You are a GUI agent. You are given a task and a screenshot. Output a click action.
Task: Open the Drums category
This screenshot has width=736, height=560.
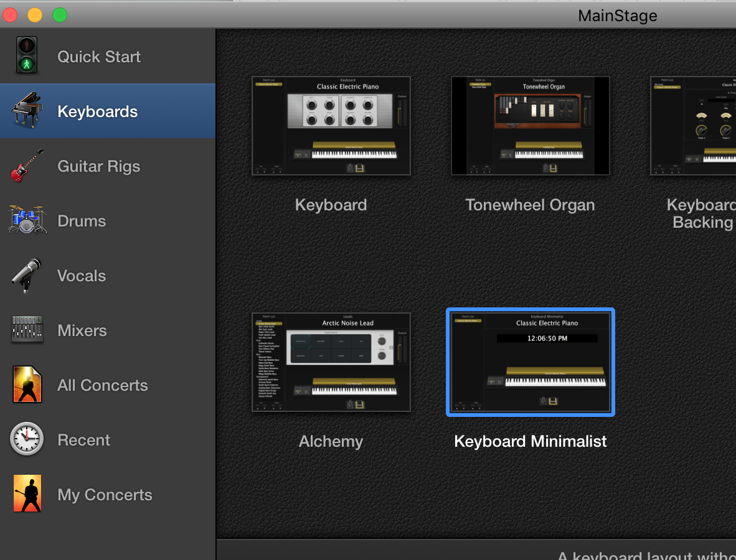[108, 220]
